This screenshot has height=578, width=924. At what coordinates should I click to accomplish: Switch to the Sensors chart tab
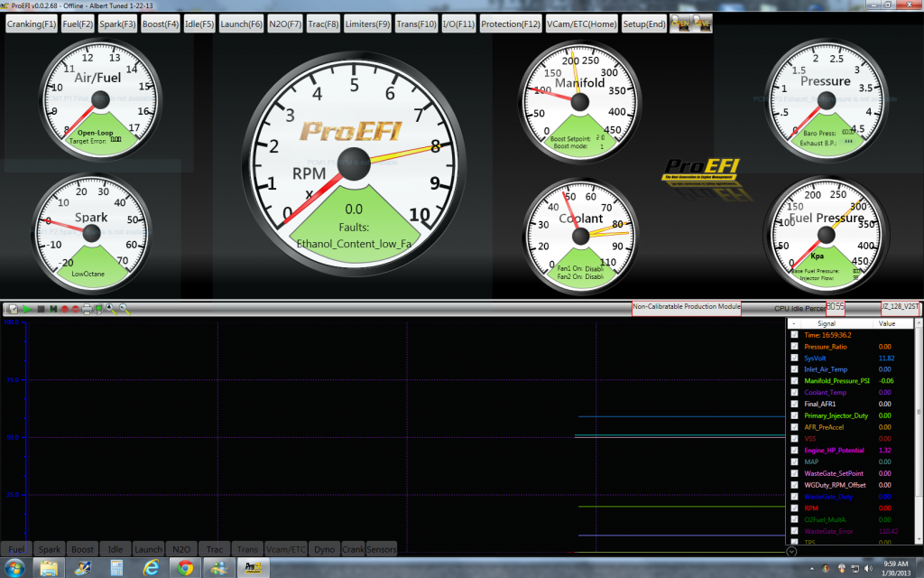[x=382, y=548]
